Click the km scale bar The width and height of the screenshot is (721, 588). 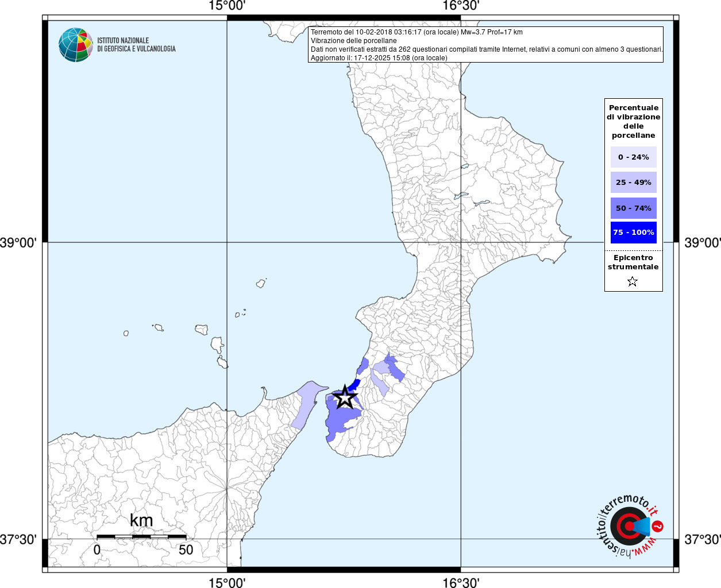[141, 537]
